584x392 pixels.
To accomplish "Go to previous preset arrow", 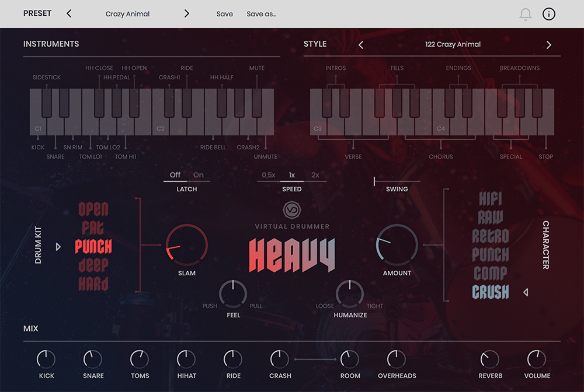I will (69, 14).
